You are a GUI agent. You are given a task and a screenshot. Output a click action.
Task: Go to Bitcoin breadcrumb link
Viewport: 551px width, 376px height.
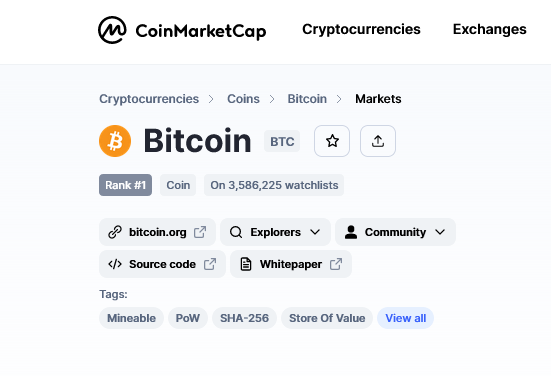307,99
